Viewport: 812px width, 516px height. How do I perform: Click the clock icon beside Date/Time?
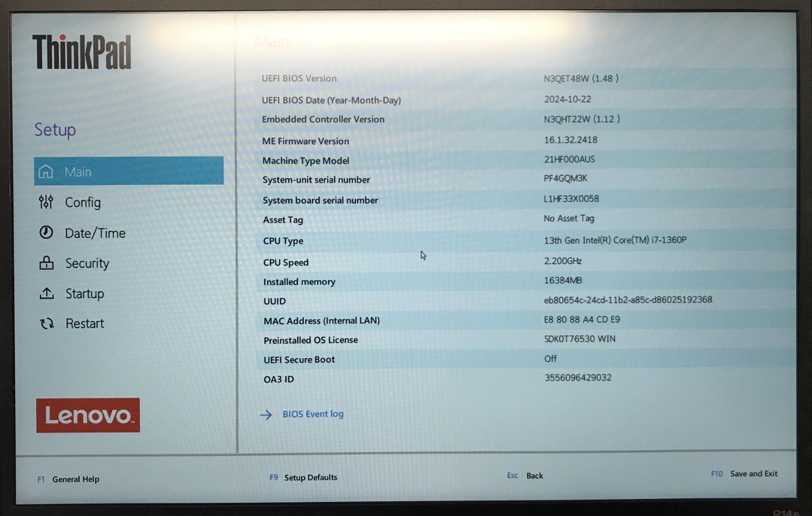[x=46, y=232]
